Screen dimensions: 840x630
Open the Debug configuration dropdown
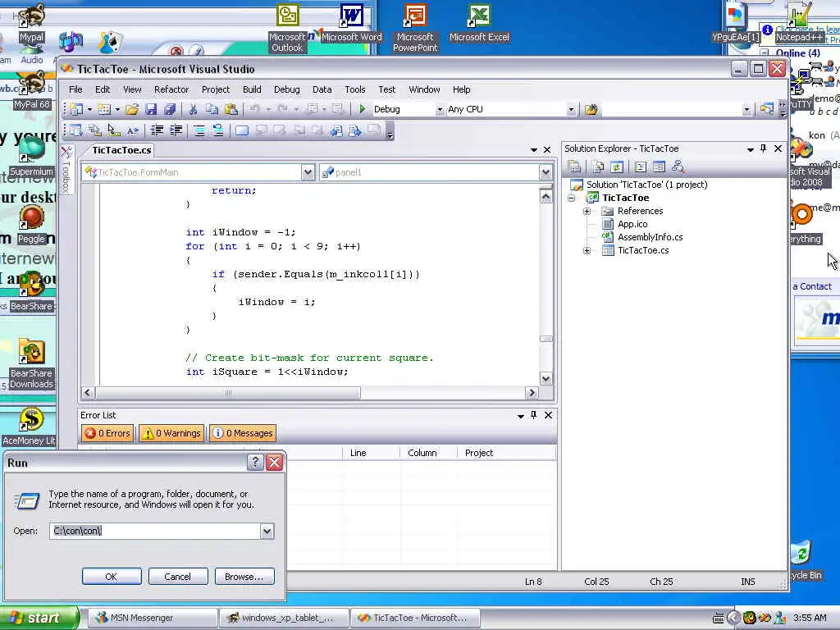[440, 109]
